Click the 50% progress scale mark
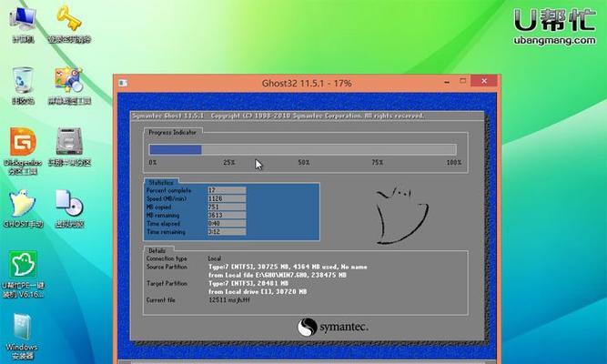The height and width of the screenshot is (364, 607). tap(304, 163)
